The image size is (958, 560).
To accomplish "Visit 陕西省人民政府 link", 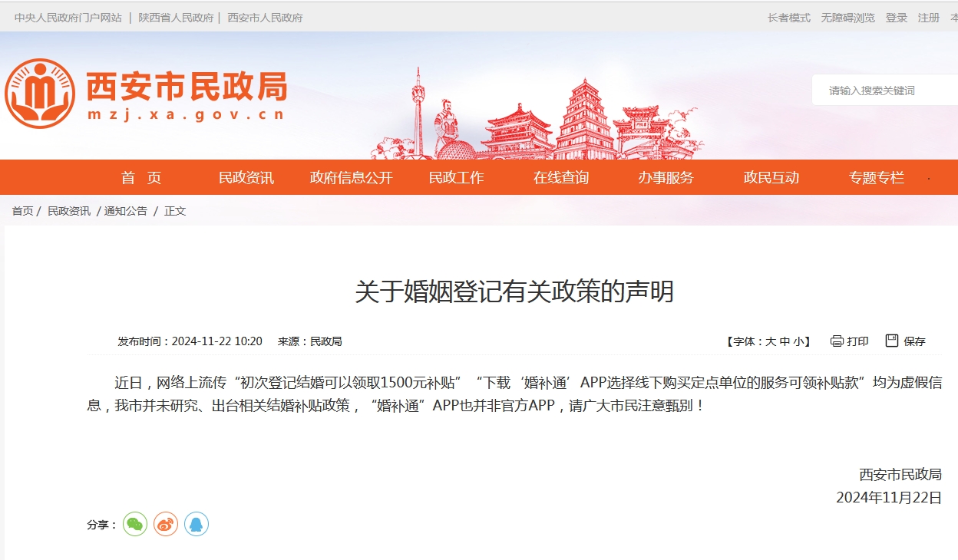I will click(176, 18).
